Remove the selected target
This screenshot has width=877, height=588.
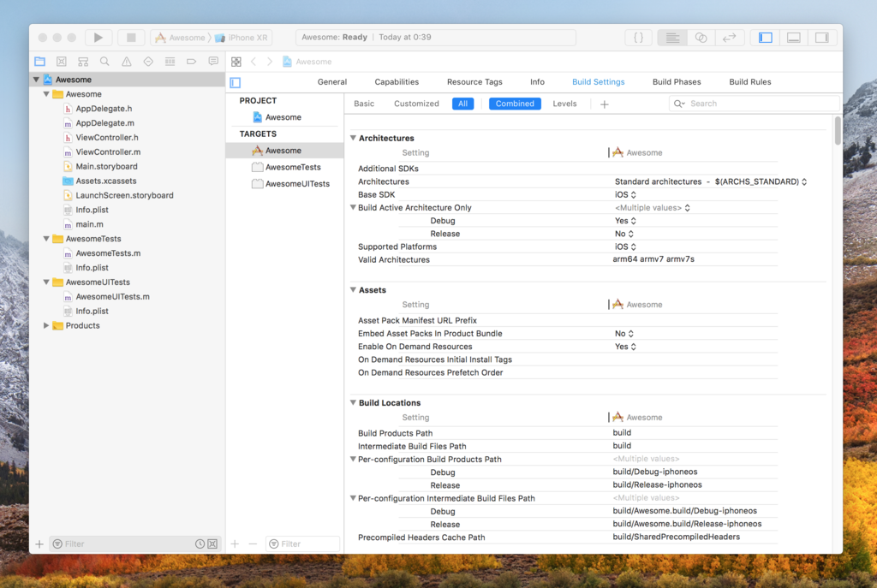[x=253, y=543]
